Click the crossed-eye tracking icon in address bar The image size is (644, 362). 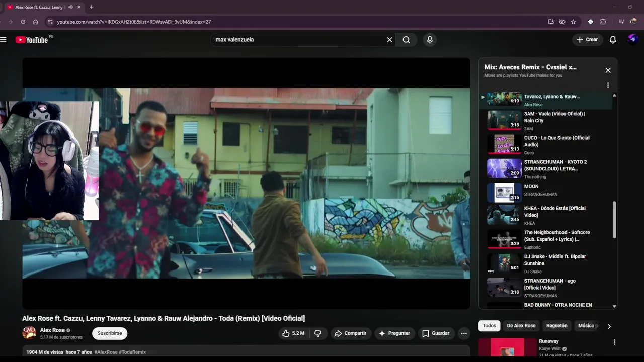(x=562, y=22)
